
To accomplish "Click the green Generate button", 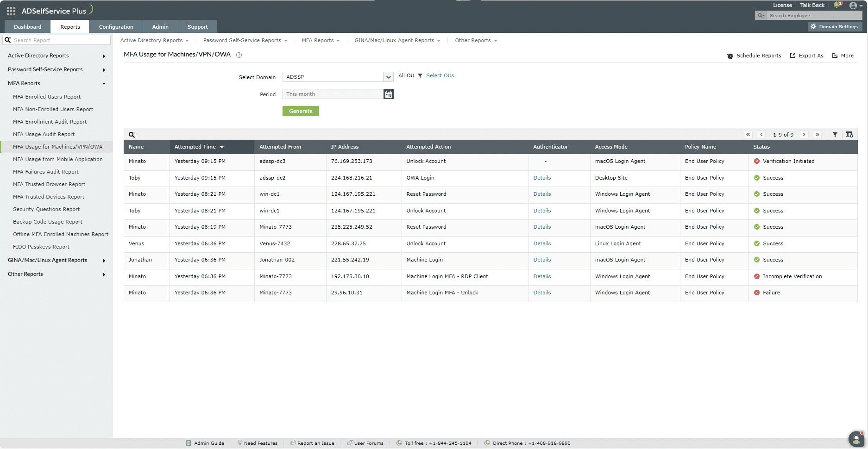I will tap(301, 111).
